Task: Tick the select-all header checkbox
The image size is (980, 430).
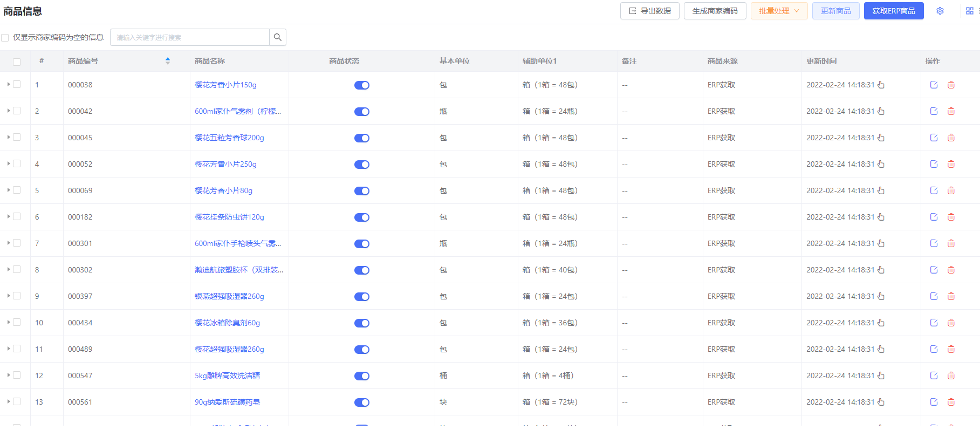Action: (17, 62)
